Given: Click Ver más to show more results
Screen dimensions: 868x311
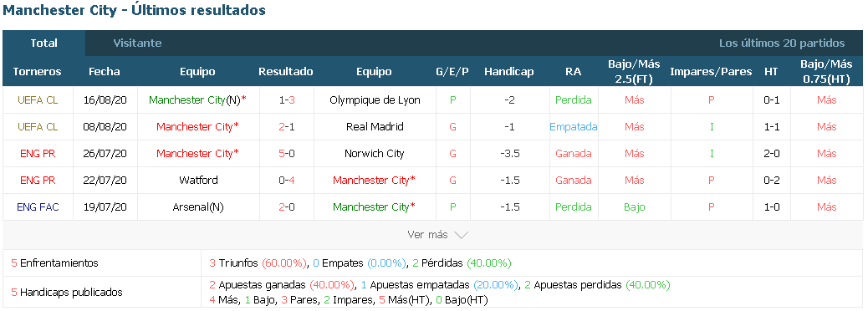Looking at the screenshot, I should [427, 235].
